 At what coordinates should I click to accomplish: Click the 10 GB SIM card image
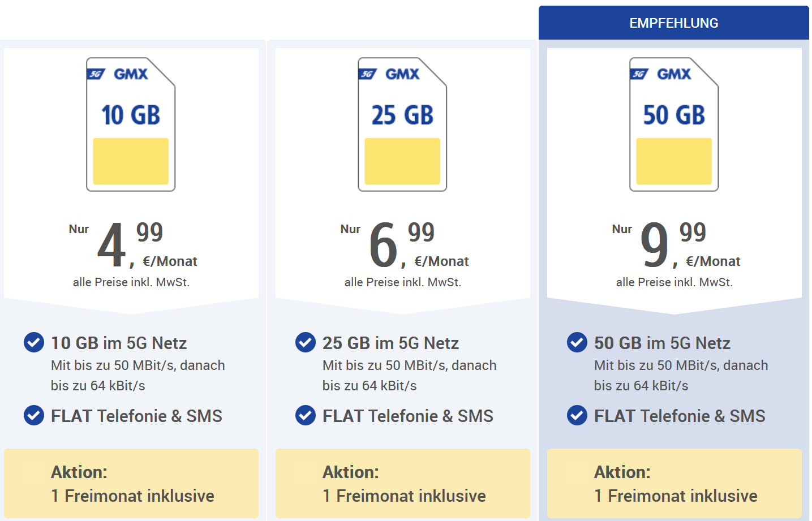coord(131,124)
